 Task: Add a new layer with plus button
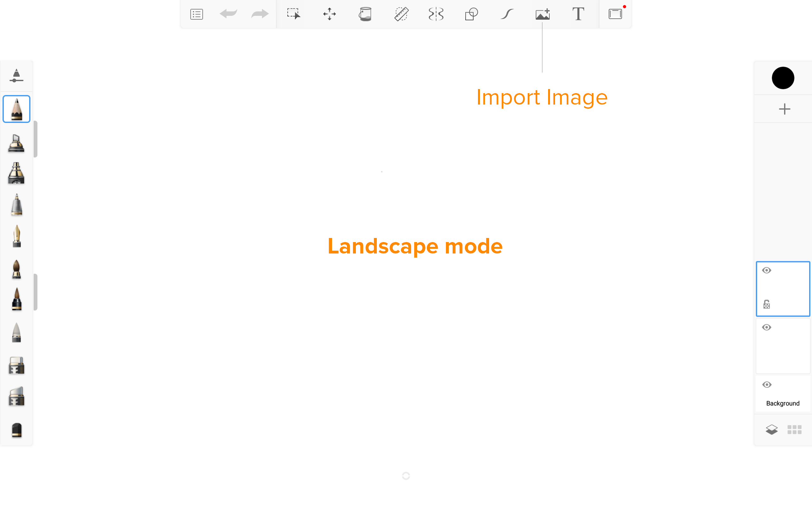784,109
